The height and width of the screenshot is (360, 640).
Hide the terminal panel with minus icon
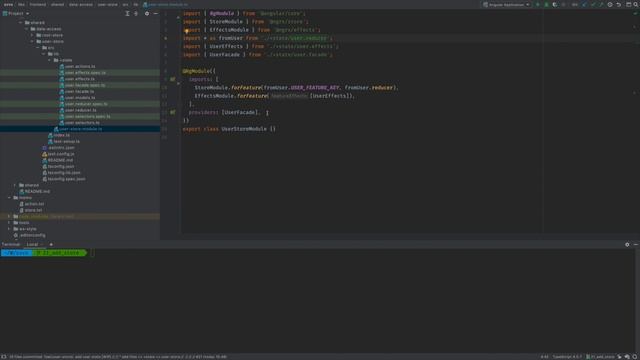click(636, 244)
